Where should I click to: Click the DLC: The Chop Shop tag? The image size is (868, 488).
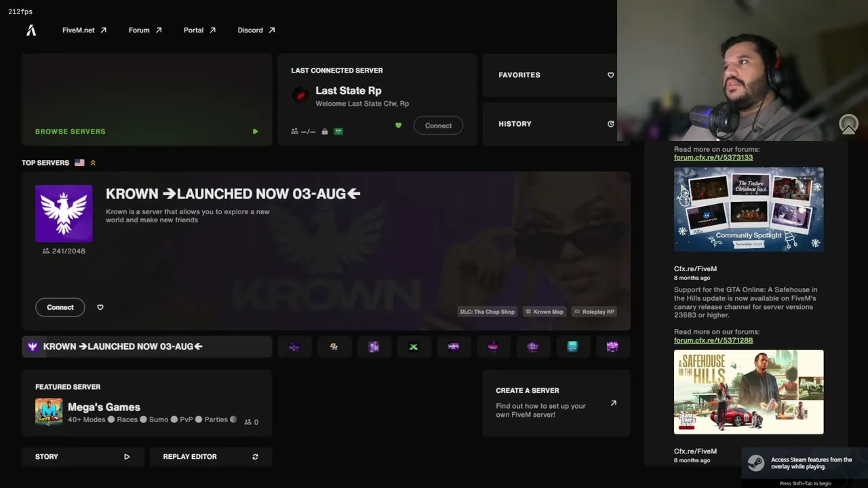[x=488, y=312]
